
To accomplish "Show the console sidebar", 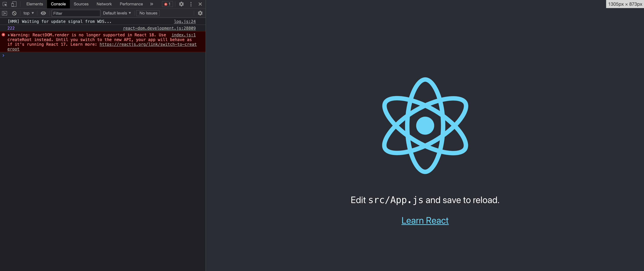I will (x=5, y=13).
